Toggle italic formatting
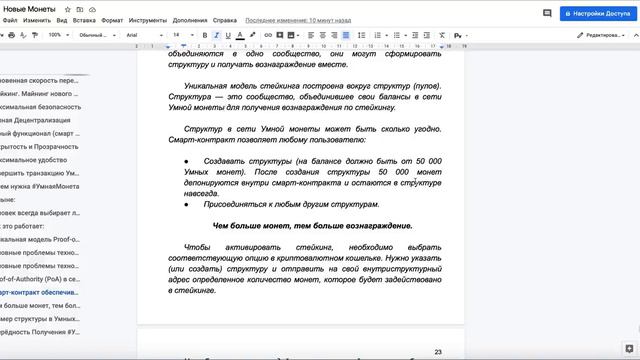640x360 pixels. tap(217, 36)
